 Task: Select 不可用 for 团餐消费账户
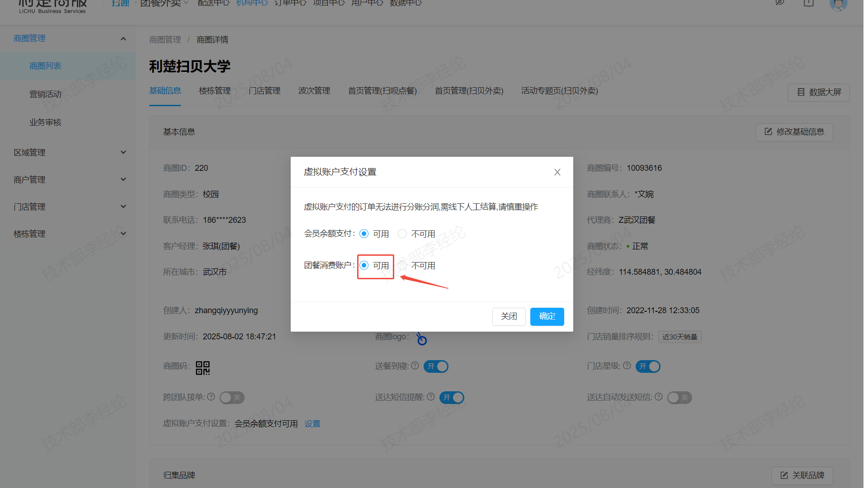pos(402,265)
